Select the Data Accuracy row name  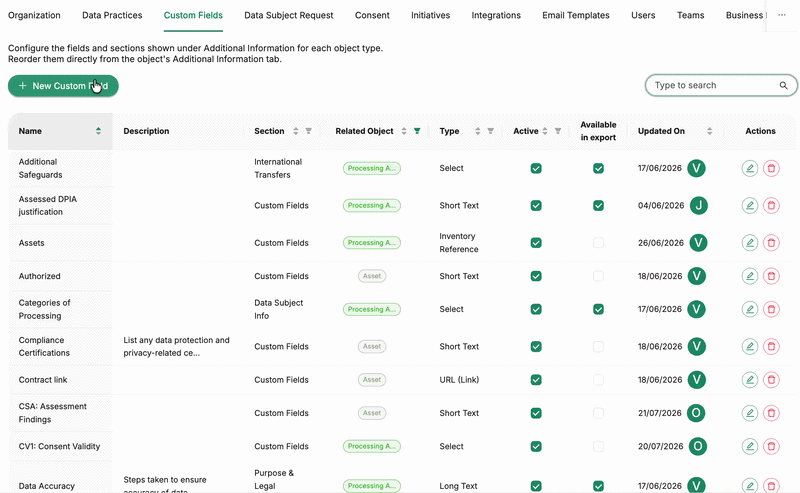(x=46, y=486)
